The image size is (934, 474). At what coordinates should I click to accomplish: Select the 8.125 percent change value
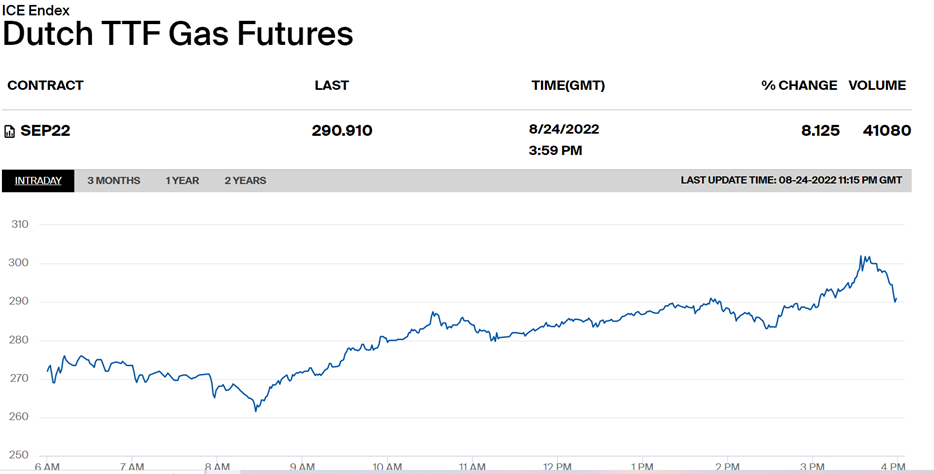tap(820, 131)
